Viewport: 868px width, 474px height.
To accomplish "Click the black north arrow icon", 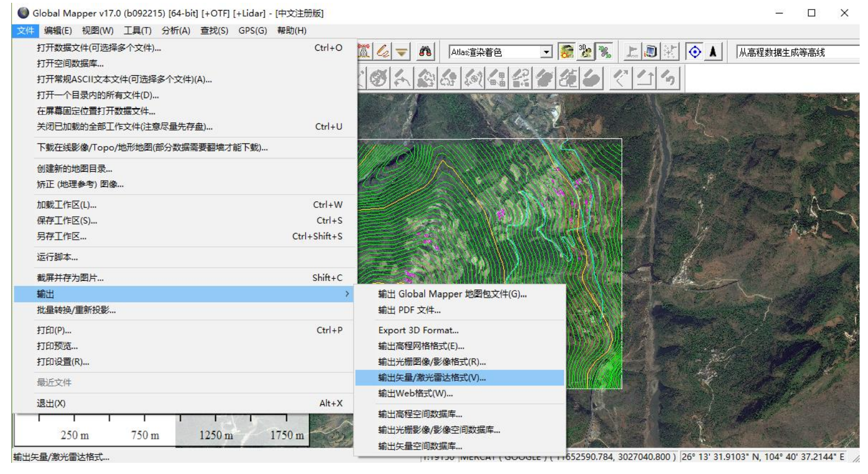I will pos(713,52).
